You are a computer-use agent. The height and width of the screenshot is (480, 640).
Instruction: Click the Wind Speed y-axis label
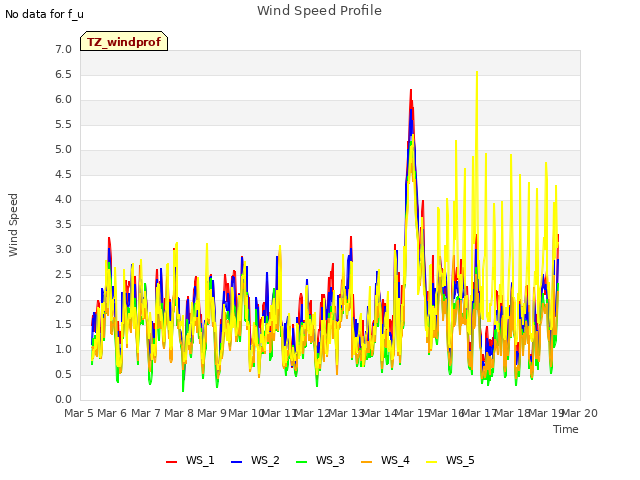[x=13, y=225]
